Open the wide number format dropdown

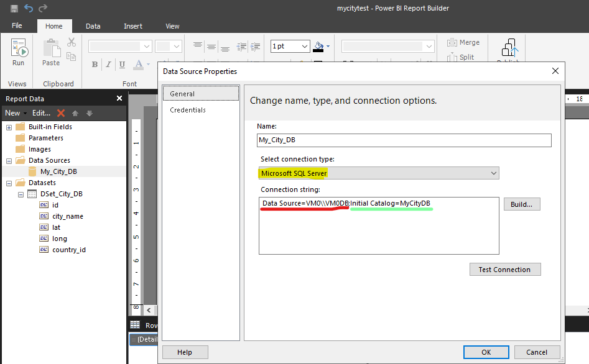click(x=429, y=47)
